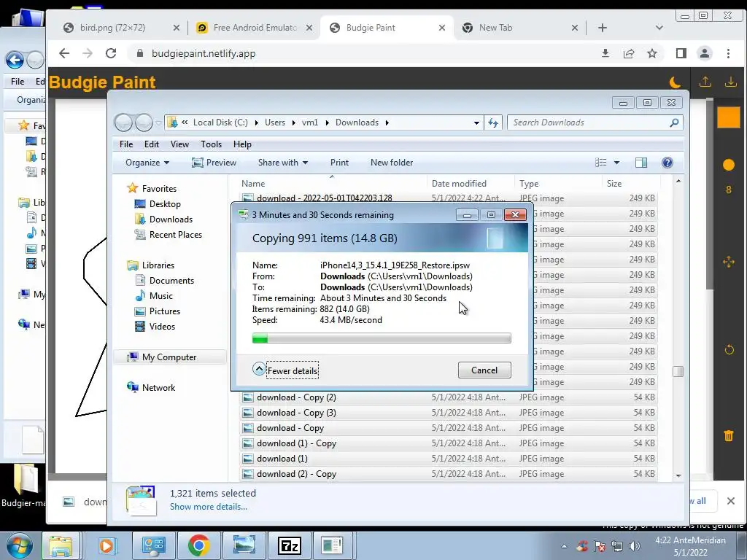The height and width of the screenshot is (560, 747).
Task: Open Chrome tab search chevron
Action: 659,28
